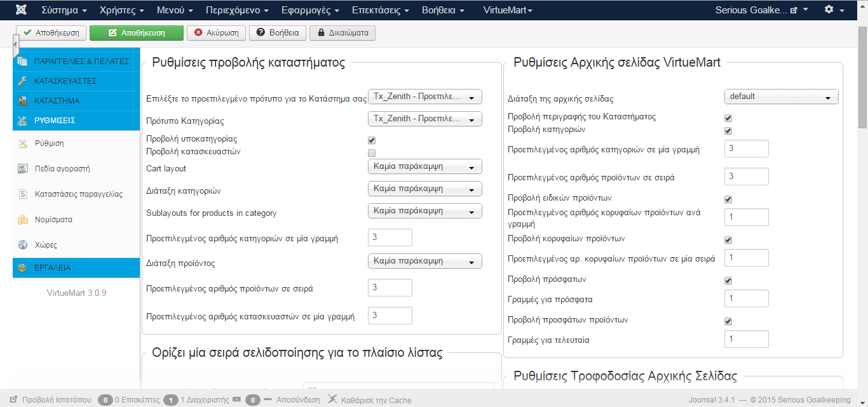Open the Διάταξη κατηγοριών dropdown
The width and height of the screenshot is (868, 407).
click(x=425, y=189)
